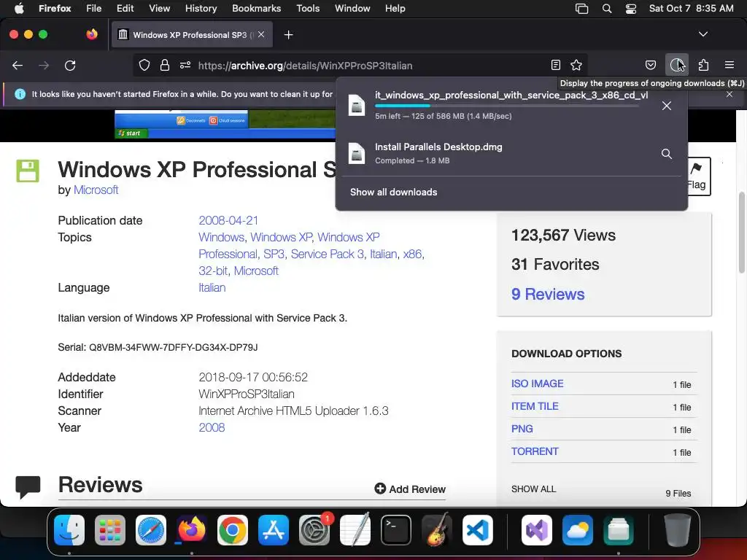Expand PNG download option
This screenshot has width=747, height=560.
pyautogui.click(x=522, y=429)
